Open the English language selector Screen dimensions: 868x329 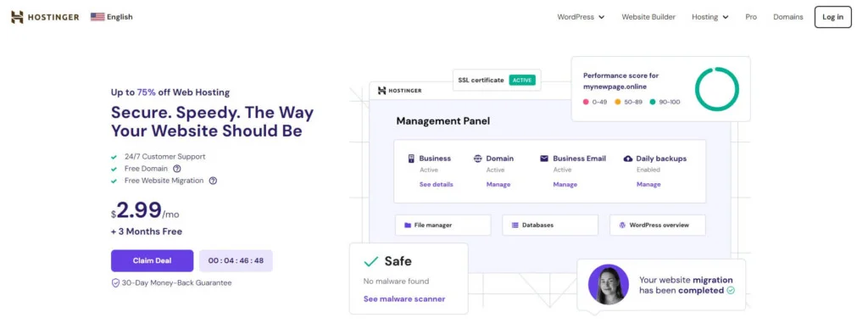point(112,17)
